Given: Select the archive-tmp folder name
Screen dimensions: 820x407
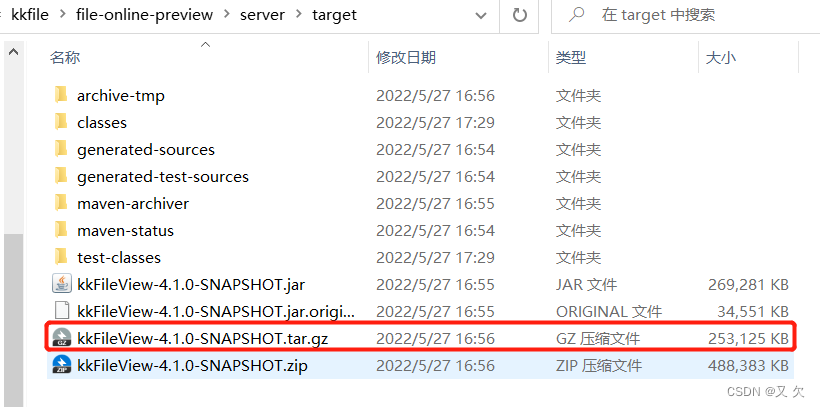Looking at the screenshot, I should click(x=121, y=96).
